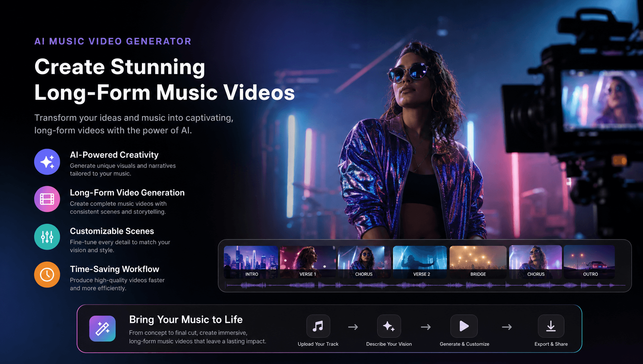Select the VERSE 1 scene thumbnail
Image resolution: width=643 pixels, height=364 pixels.
[x=308, y=262]
